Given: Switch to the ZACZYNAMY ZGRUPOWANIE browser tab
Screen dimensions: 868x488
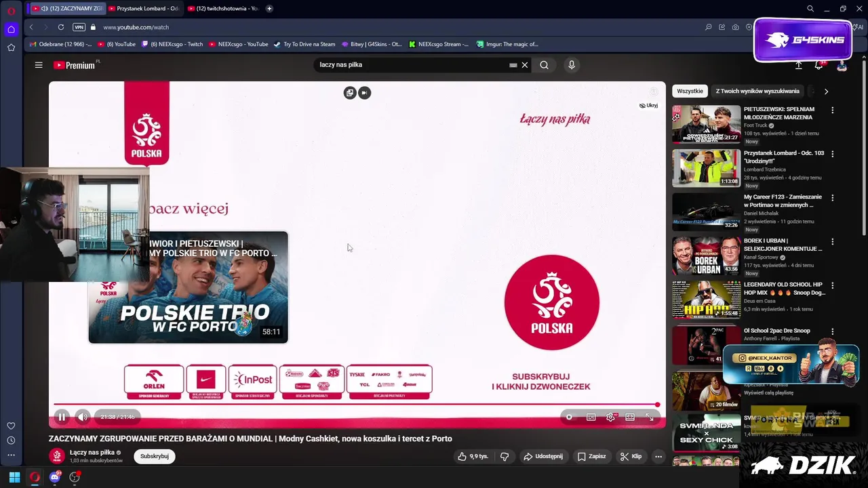Looking at the screenshot, I should click(x=67, y=9).
